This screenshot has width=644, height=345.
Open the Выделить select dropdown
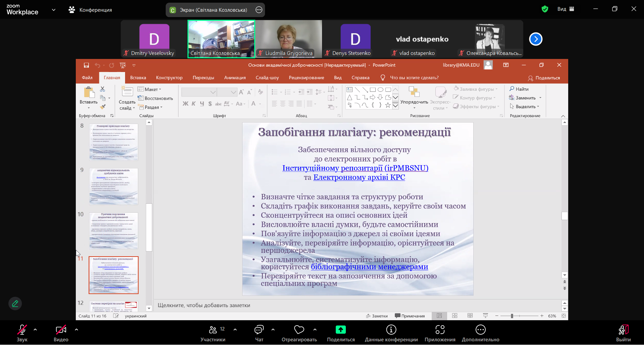tap(524, 107)
